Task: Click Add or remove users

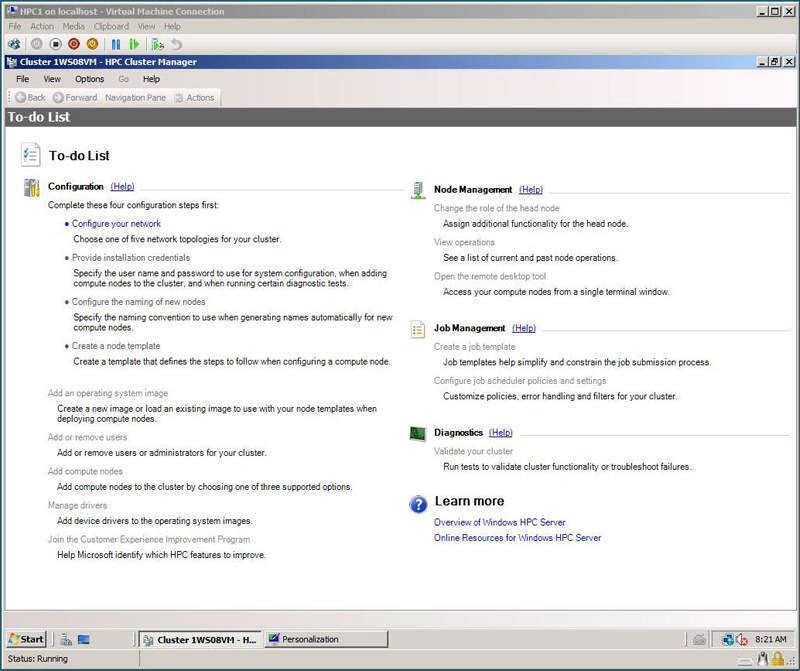Action: (x=87, y=437)
